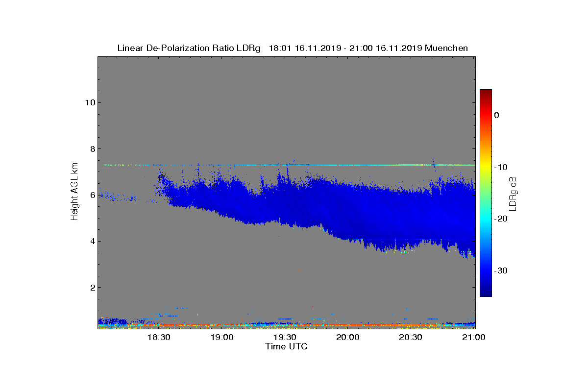This screenshot has height=392, width=588.
Task: Select the 20:00 time tick label
Action: (348, 338)
